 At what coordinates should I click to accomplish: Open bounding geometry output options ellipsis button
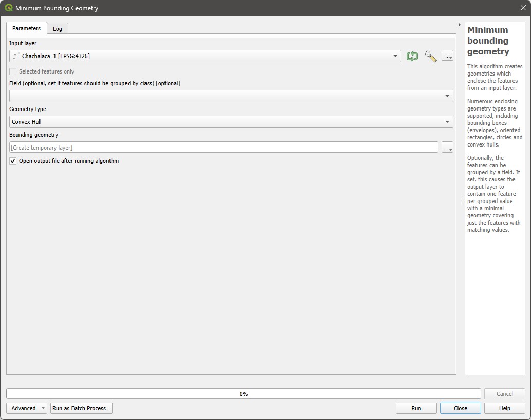(x=447, y=148)
